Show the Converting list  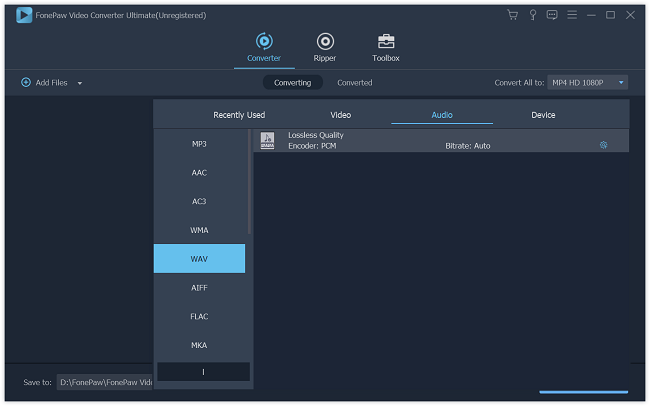292,83
